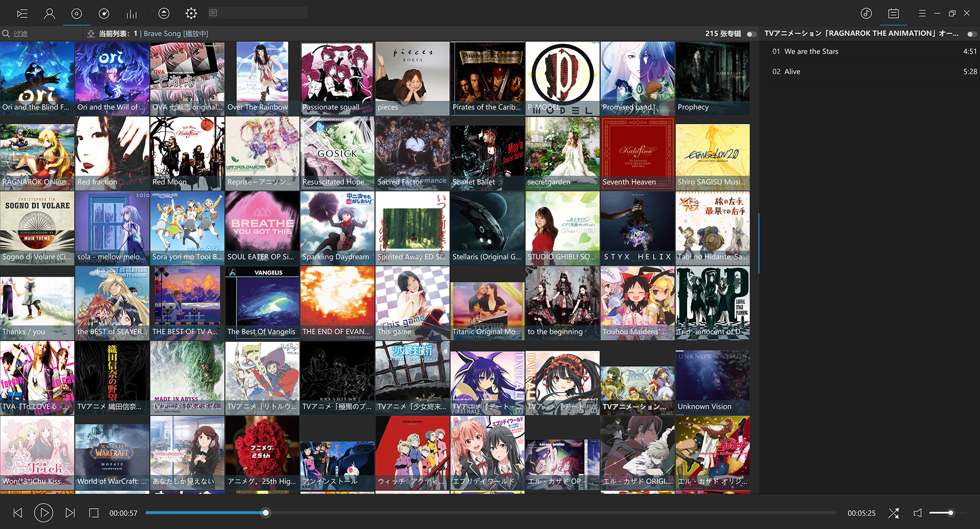Screen dimensions: 980x529
Task: Click the playback seek bar
Action: click(x=491, y=513)
